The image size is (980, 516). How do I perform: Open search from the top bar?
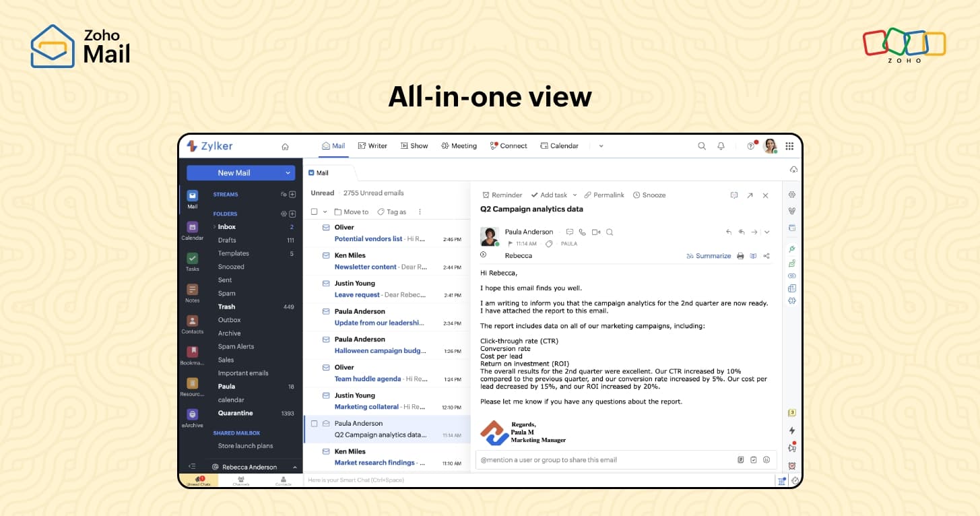pyautogui.click(x=702, y=146)
